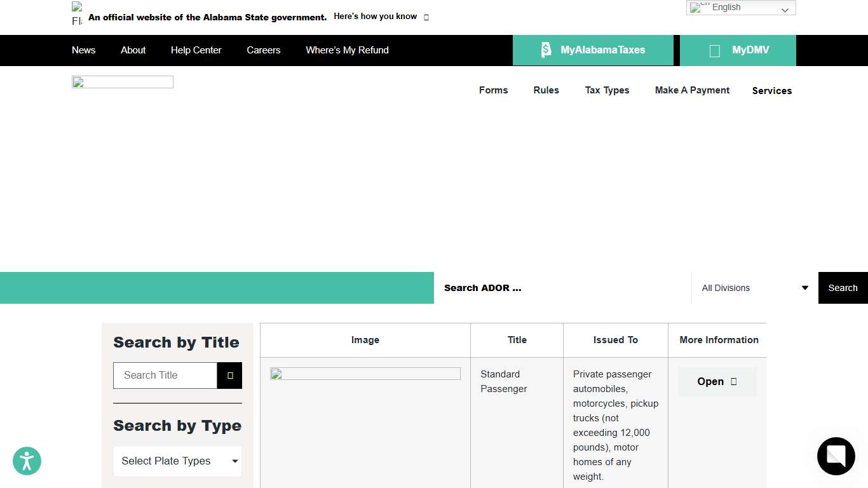Select the Services menu item
Image resolution: width=868 pixels, height=488 pixels.
[771, 91]
